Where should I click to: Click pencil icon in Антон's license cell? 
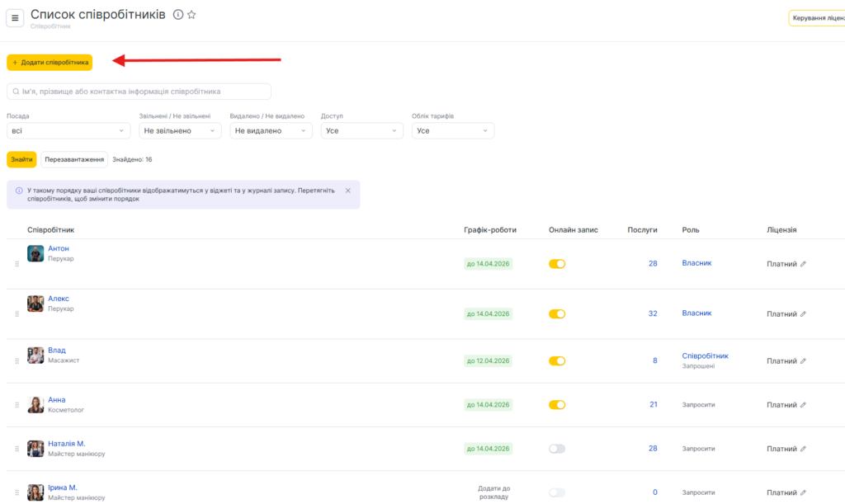tap(803, 265)
